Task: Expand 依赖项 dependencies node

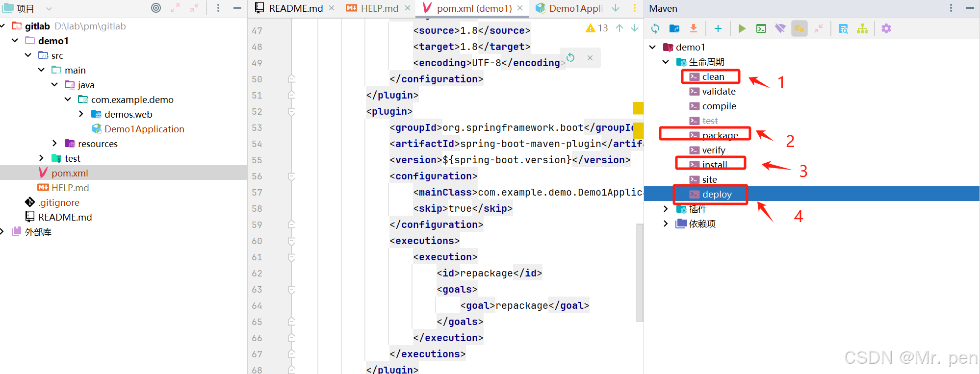Action: click(x=666, y=224)
